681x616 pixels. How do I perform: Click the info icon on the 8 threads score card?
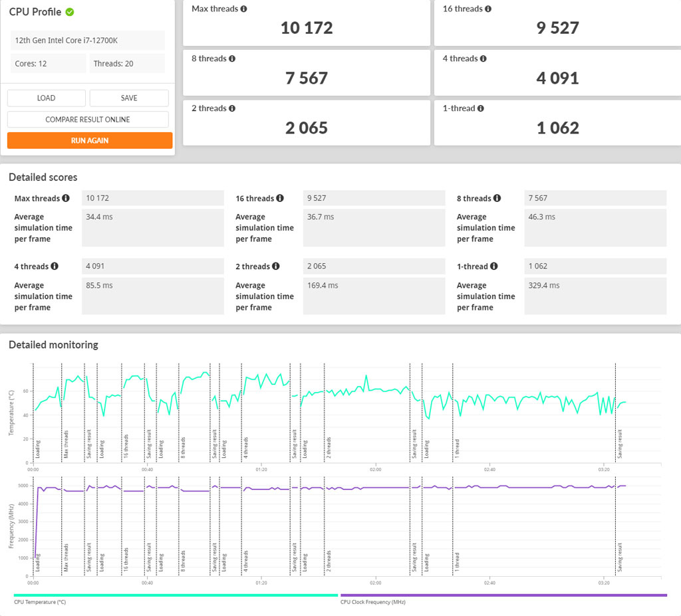click(232, 58)
